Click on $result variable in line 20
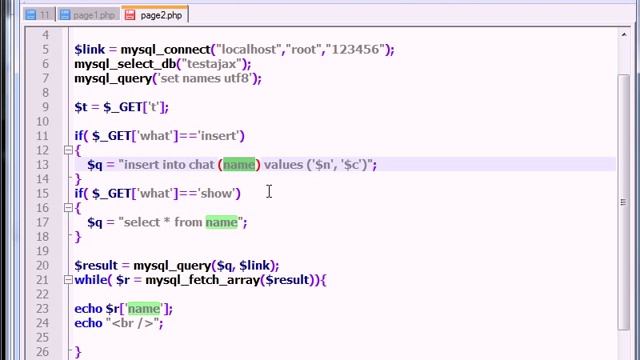The width and height of the screenshot is (640, 360). click(x=96, y=266)
